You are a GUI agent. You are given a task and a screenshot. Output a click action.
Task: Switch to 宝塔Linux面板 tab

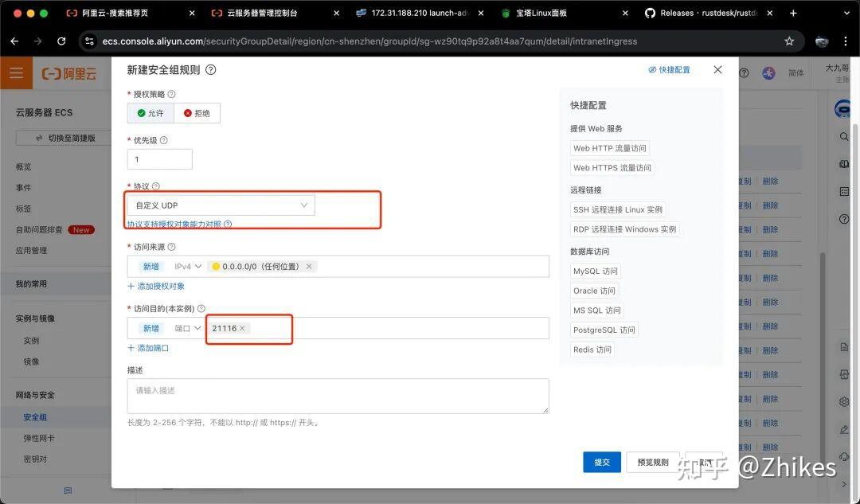point(541,13)
